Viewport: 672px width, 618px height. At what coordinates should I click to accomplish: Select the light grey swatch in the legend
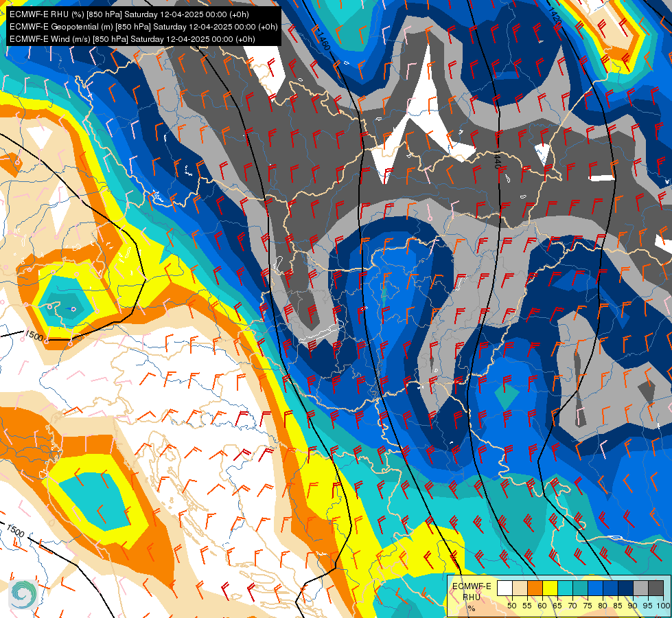tap(640, 588)
